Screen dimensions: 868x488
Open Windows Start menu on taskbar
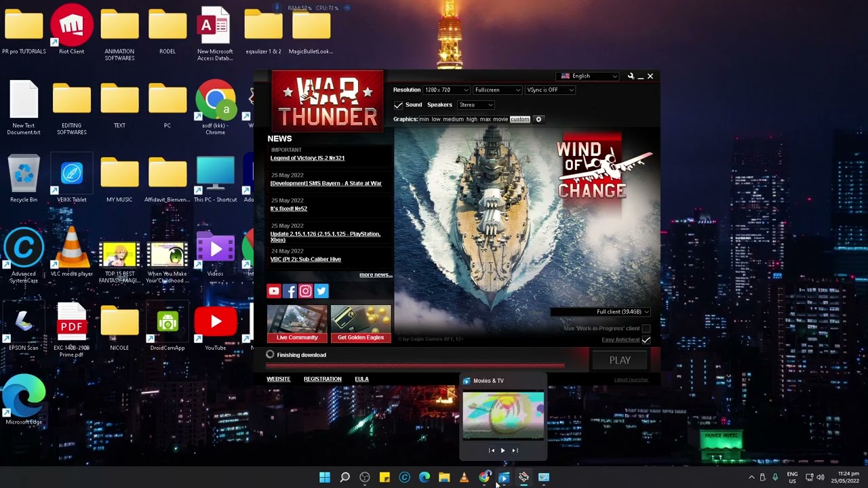325,477
